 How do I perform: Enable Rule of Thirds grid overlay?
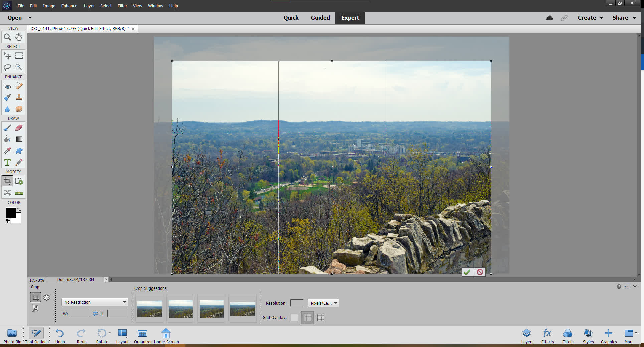(307, 318)
